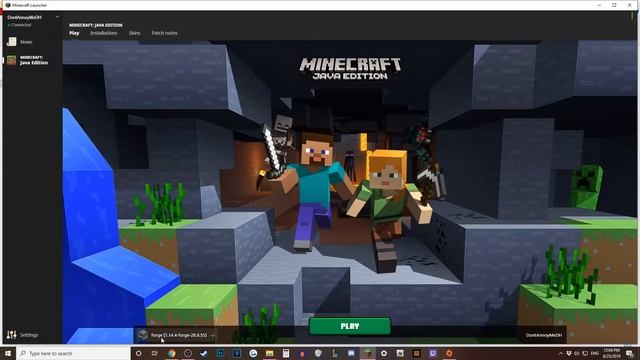Open Task View on taskbar
The width and height of the screenshot is (640, 360).
(155, 353)
